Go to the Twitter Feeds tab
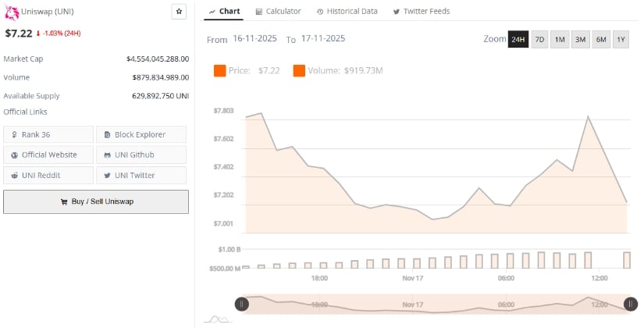This screenshot has width=644, height=328. [422, 11]
